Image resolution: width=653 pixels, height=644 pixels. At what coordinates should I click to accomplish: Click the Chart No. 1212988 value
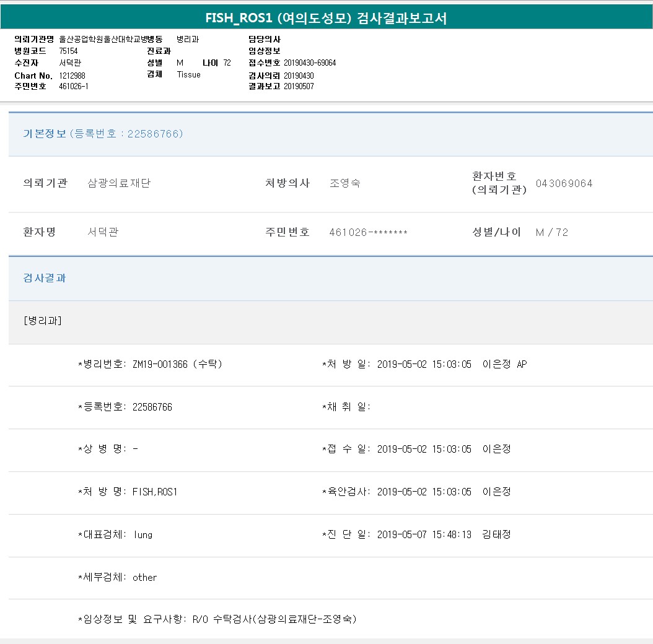[x=72, y=76]
